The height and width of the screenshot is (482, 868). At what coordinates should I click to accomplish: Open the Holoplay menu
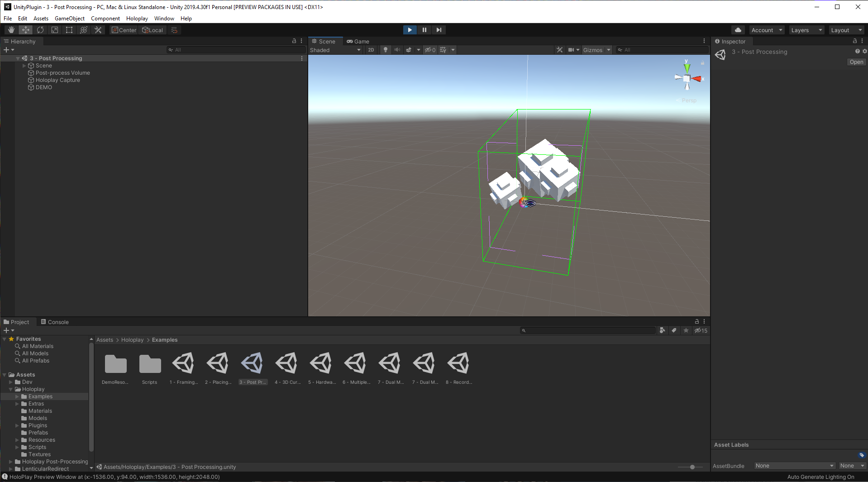coord(137,19)
